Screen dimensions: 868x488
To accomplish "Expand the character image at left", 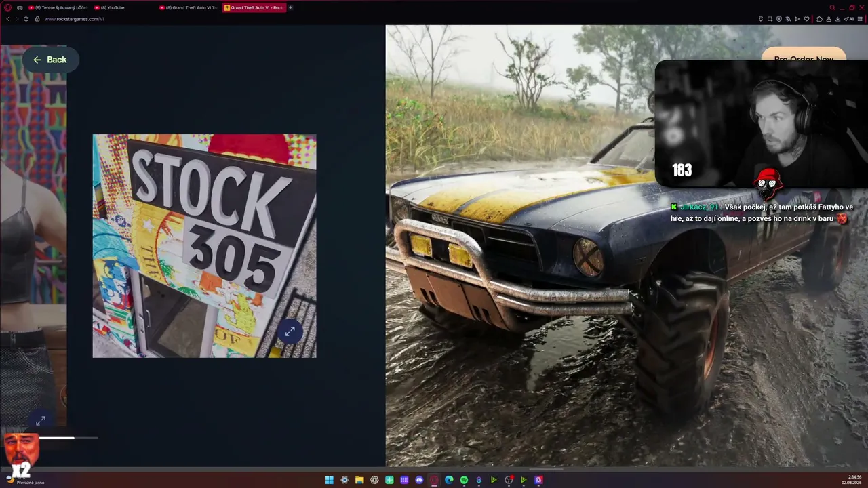I will [41, 421].
